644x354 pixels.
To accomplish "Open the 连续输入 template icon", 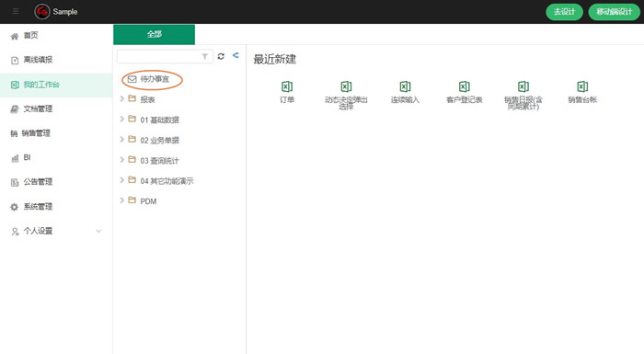I will pyautogui.click(x=405, y=86).
